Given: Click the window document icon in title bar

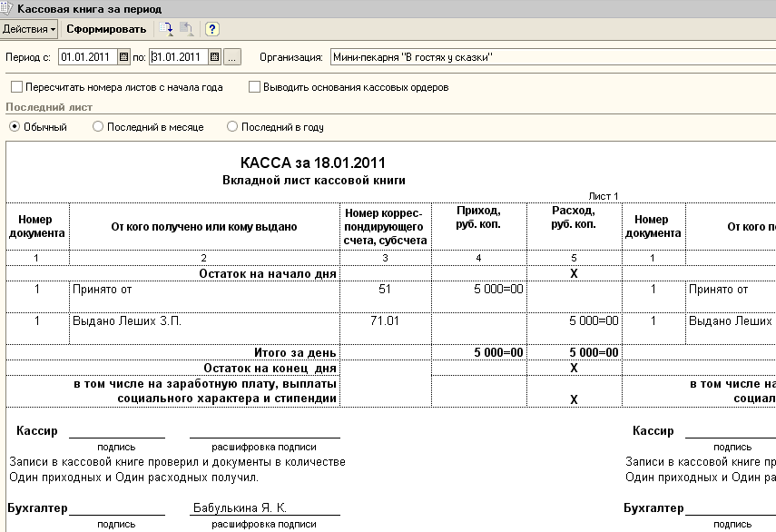Looking at the screenshot, I should point(6,8).
